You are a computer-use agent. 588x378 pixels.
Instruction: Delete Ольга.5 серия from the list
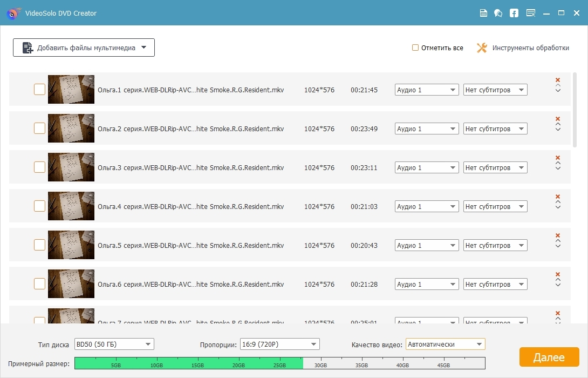(x=558, y=235)
